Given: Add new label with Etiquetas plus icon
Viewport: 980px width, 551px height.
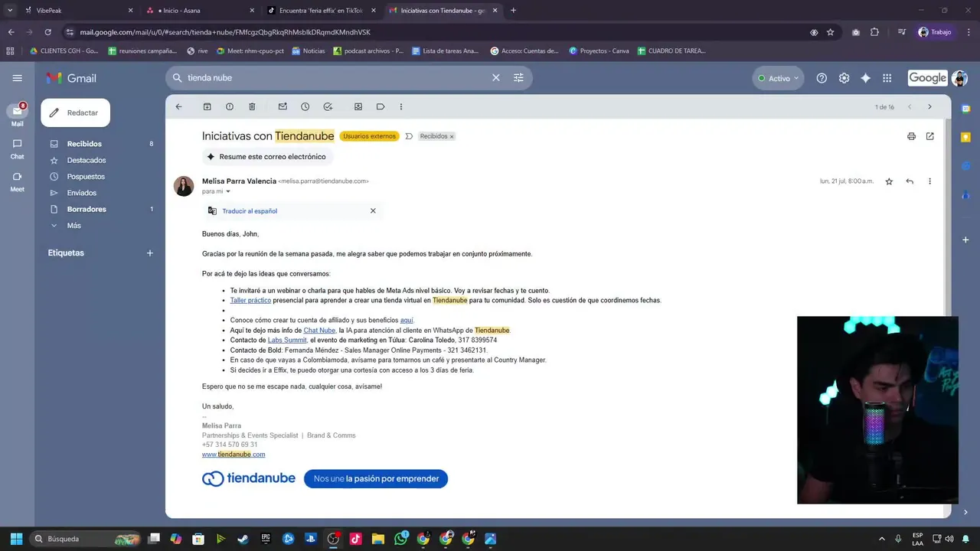Looking at the screenshot, I should (x=150, y=253).
